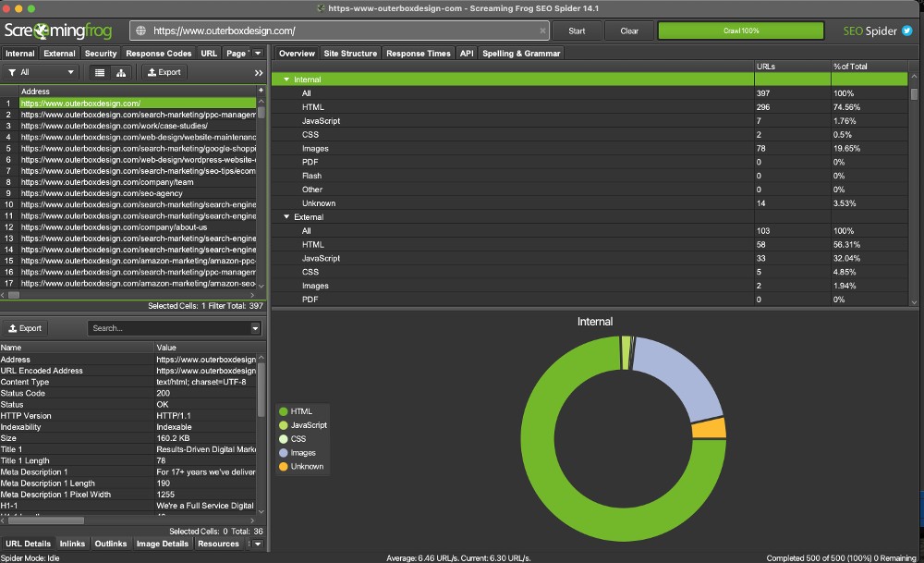Select the URL Details bottom tab
This screenshot has width=924, height=563.
[x=29, y=544]
